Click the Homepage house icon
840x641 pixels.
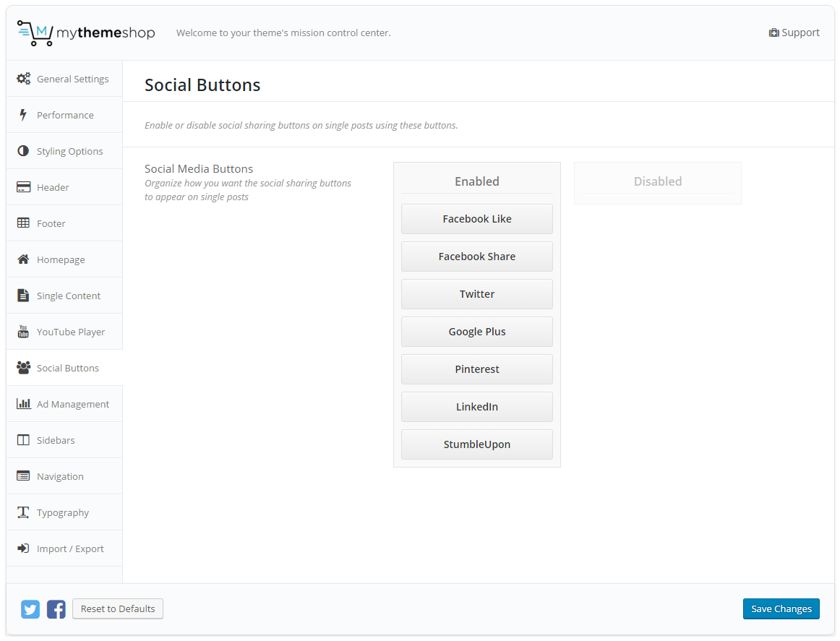point(23,259)
